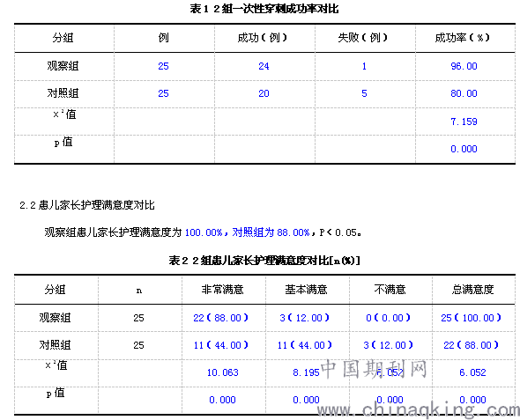Select the p值 row label in Table 1
The width and height of the screenshot is (520, 420).
tap(63, 142)
